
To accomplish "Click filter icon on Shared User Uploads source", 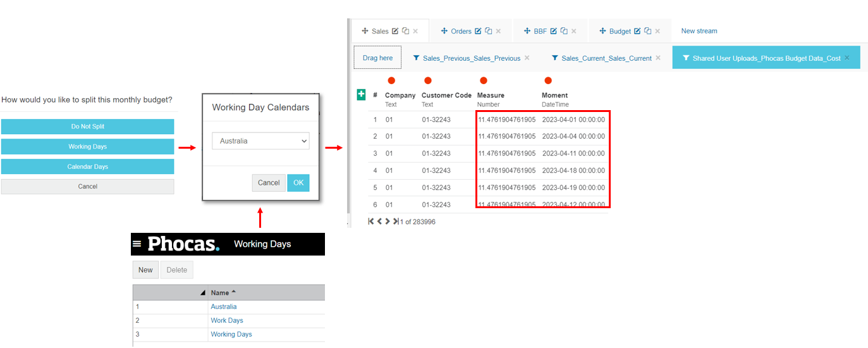I will pyautogui.click(x=686, y=58).
